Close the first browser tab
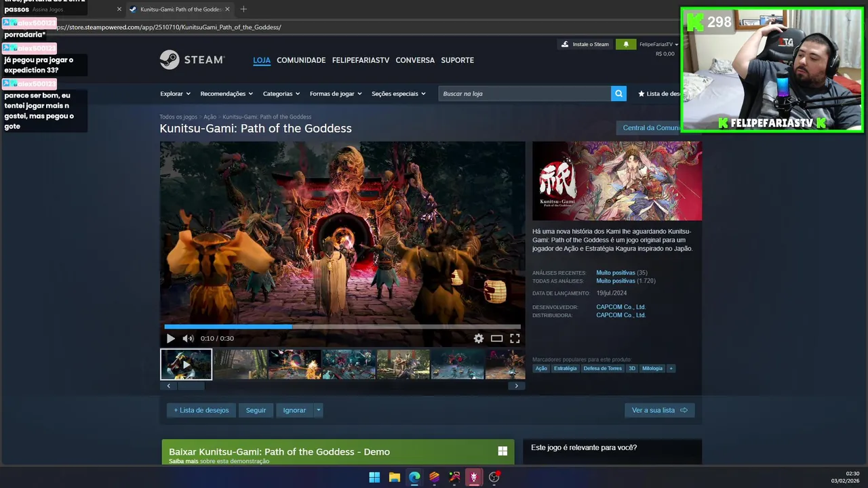This screenshot has width=868, height=488. tap(119, 9)
